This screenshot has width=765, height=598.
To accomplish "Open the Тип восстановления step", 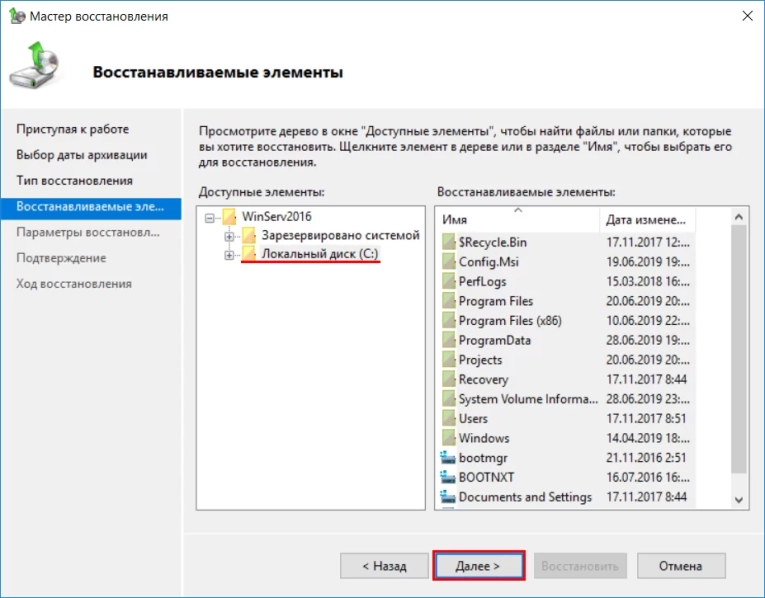I will tap(74, 181).
